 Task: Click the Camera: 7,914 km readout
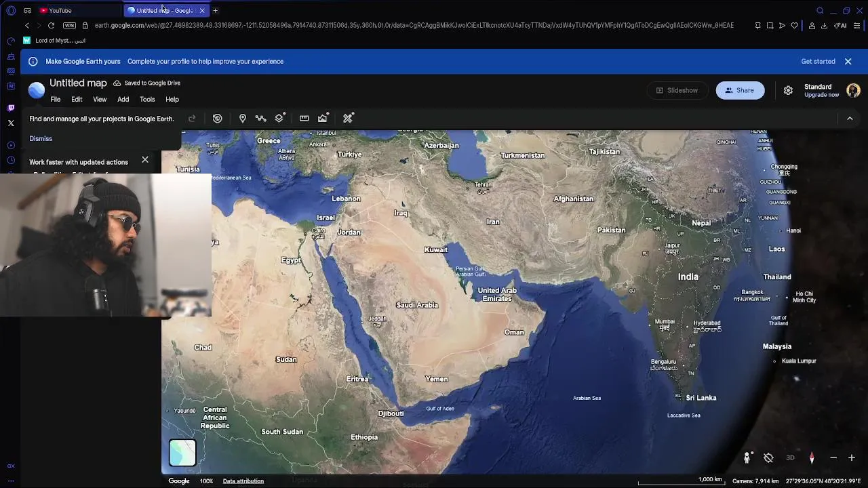pos(755,481)
